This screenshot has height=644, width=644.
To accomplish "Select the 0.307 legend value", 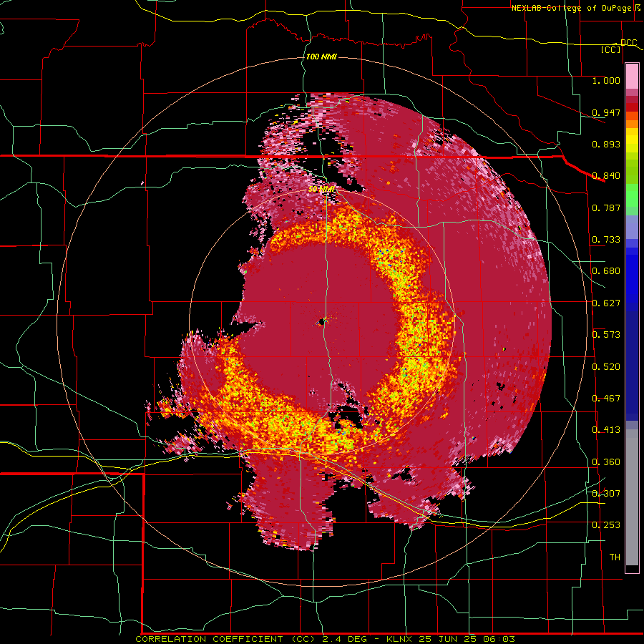I will [606, 493].
